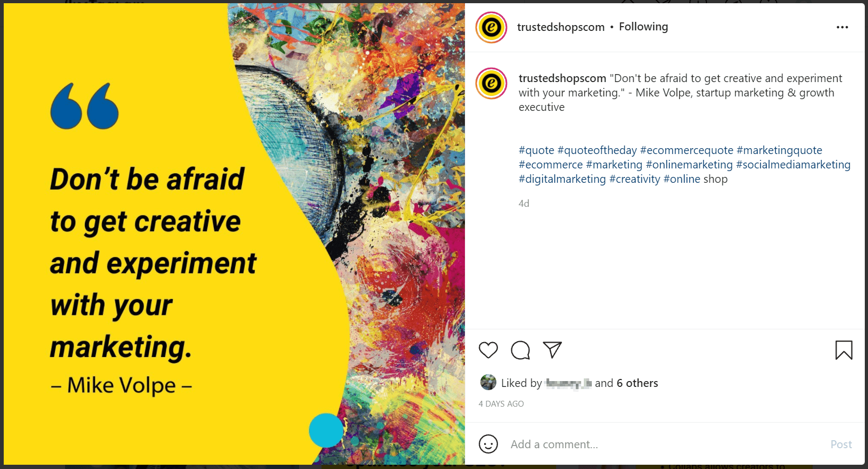
Task: Open emoji picker in comment box
Action: pos(488,444)
